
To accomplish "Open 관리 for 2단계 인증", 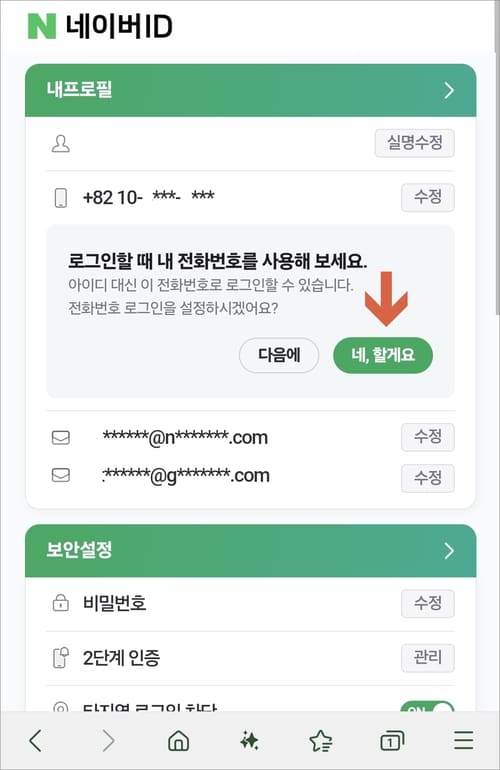I will pos(428,658).
